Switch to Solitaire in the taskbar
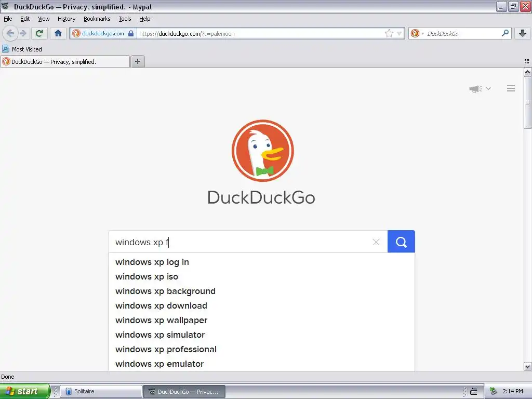The height and width of the screenshot is (399, 532). [101, 391]
